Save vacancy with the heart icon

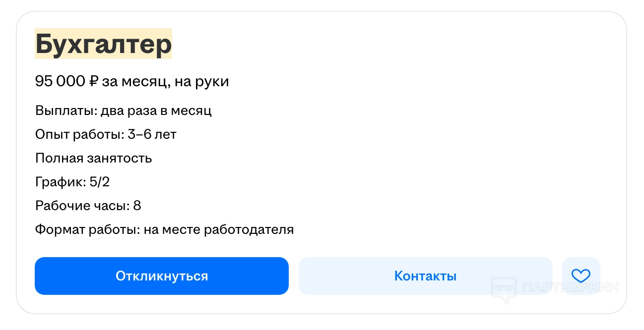(x=580, y=276)
